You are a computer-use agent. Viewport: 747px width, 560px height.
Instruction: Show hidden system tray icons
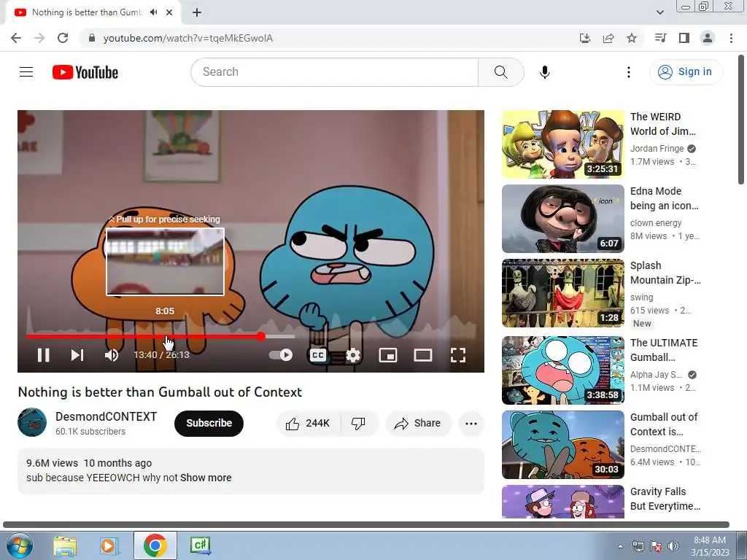click(x=620, y=546)
